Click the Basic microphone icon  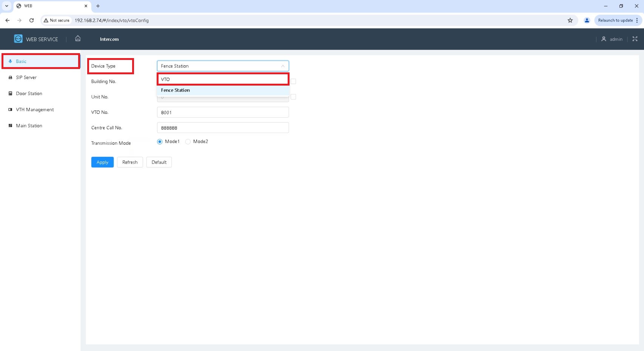(x=11, y=61)
